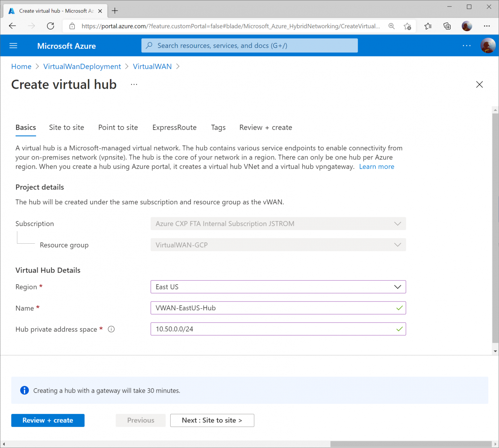
Task: Select the Tags tab
Action: 218,127
